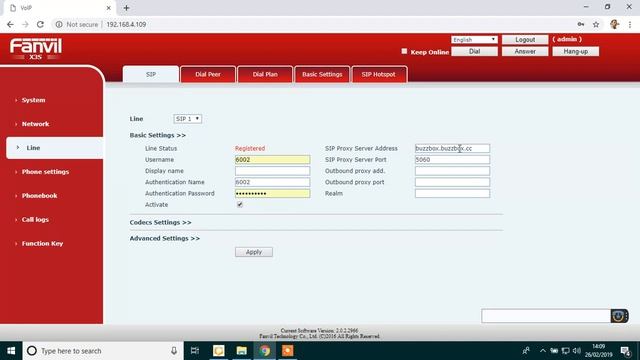The width and height of the screenshot is (640, 360).
Task: Open the SIP 1 line dropdown
Action: click(x=187, y=119)
